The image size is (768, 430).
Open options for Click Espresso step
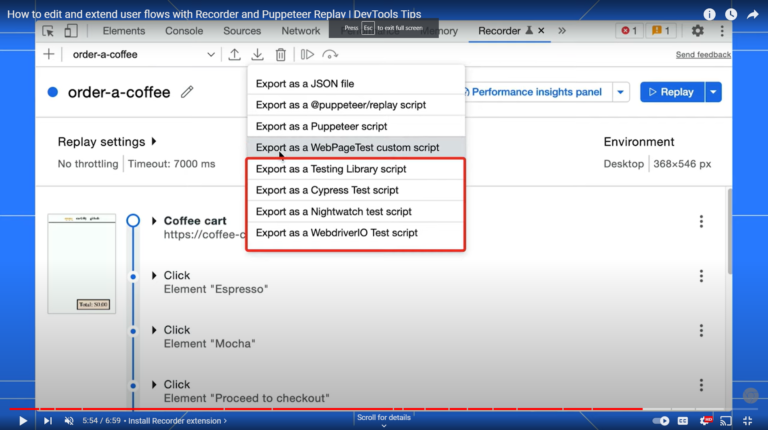point(701,276)
